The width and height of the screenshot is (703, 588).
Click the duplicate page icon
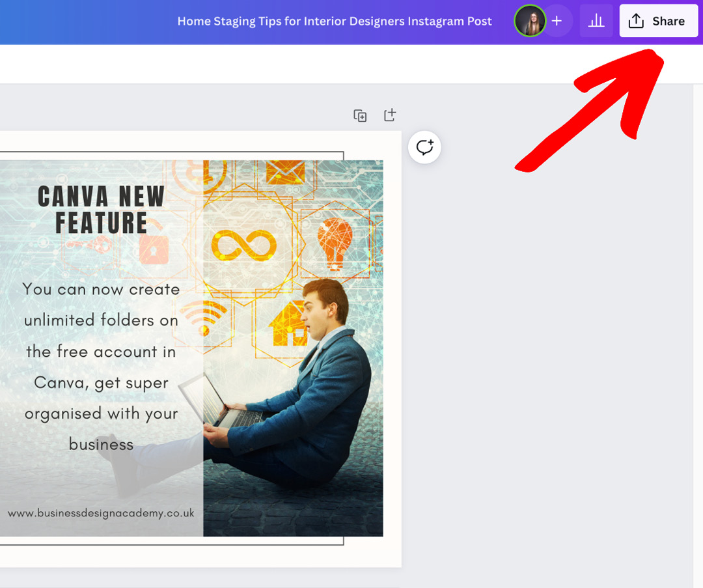(x=360, y=116)
